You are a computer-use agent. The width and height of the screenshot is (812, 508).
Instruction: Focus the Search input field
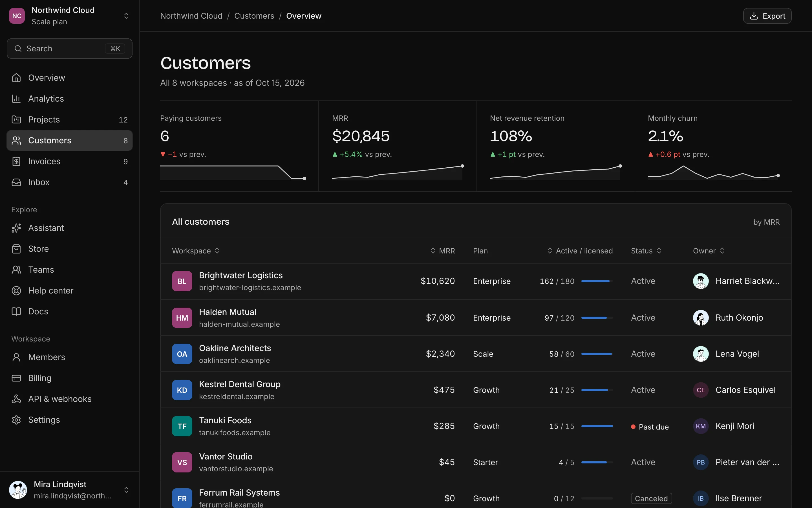pos(69,48)
